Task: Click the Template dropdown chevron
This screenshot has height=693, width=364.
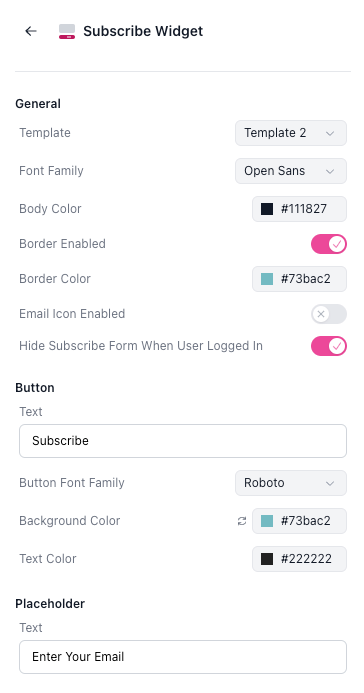Action: (330, 133)
